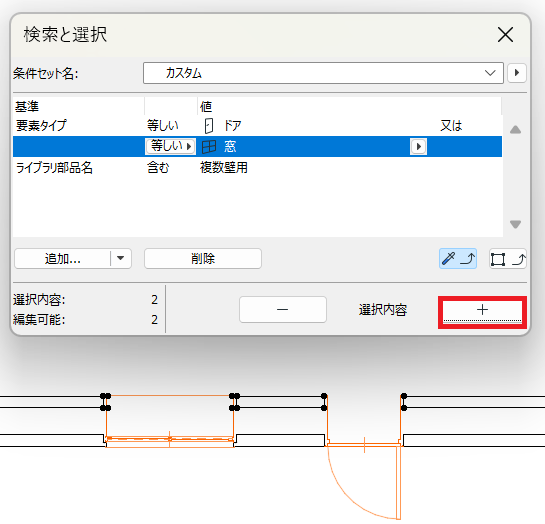Click the door icon in criteria row
545x524 pixels.
click(x=209, y=125)
